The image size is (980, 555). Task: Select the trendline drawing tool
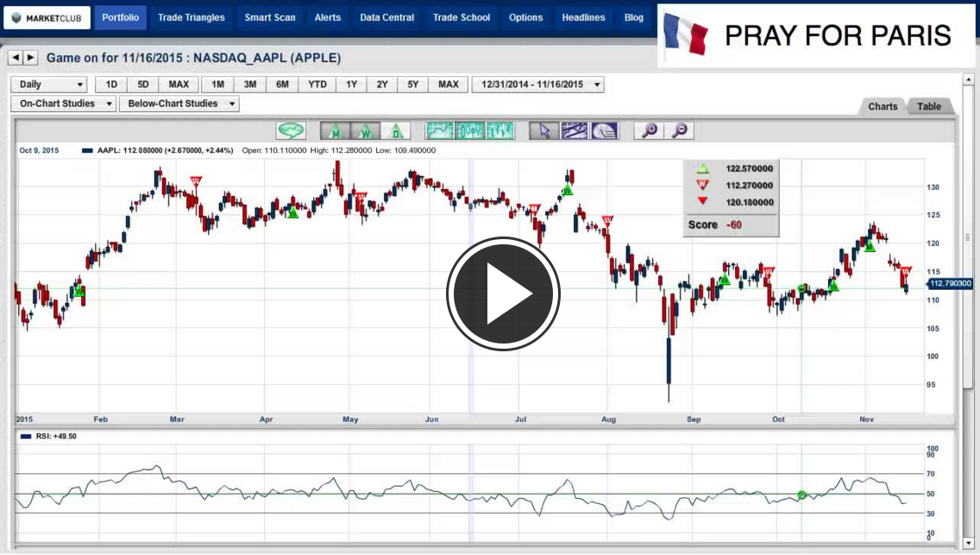coord(575,130)
